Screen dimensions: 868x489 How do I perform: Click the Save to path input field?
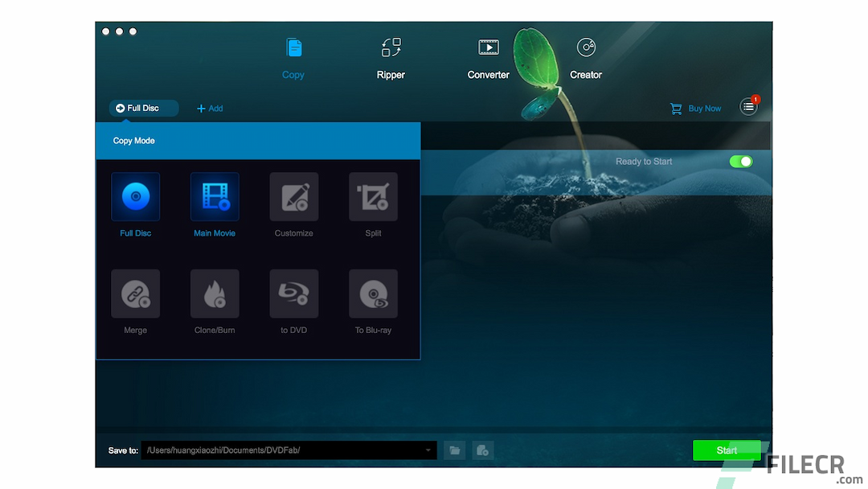(x=281, y=450)
